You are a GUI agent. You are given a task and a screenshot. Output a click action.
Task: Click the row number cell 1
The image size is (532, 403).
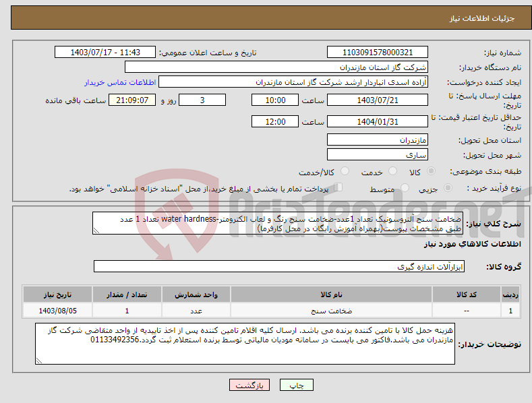coord(510,311)
